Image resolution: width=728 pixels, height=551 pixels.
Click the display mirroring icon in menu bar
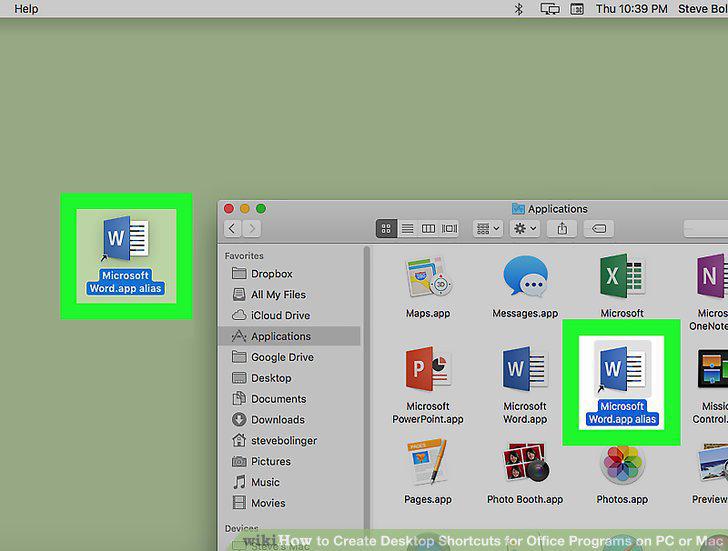550,9
